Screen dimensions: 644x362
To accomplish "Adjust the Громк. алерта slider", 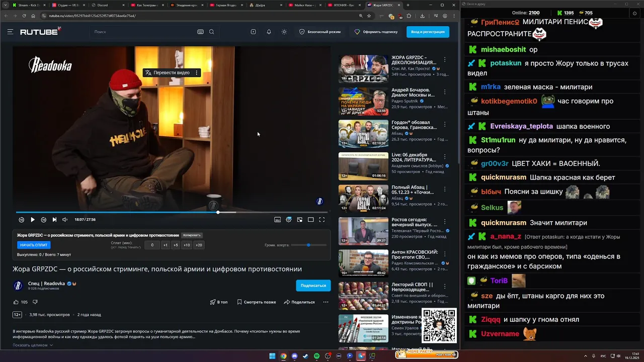I will [x=308, y=245].
